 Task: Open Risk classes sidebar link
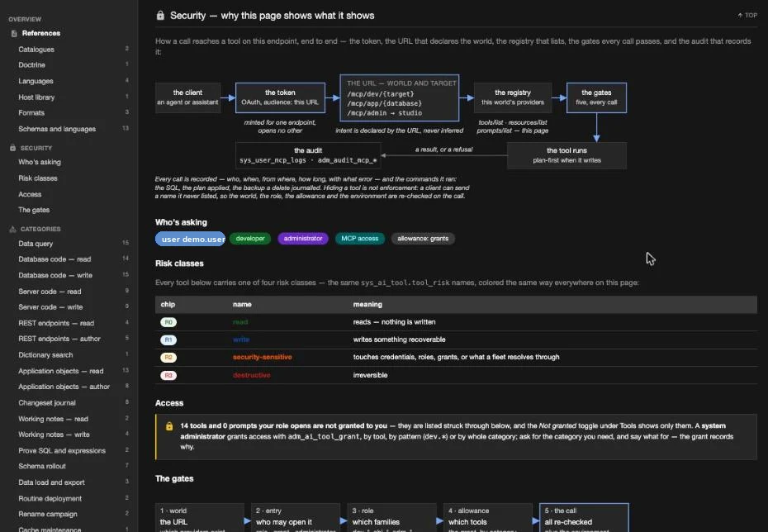point(38,178)
